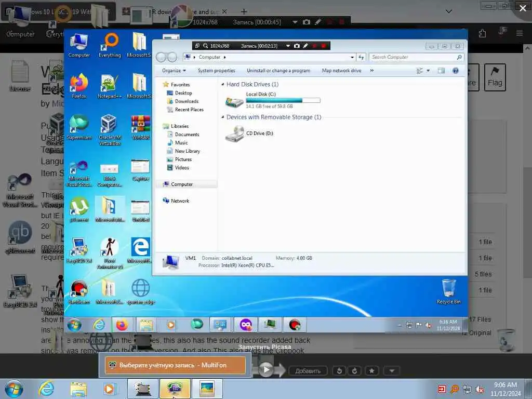Click the MultiFon account selection preview thumbnail

[x=175, y=365]
